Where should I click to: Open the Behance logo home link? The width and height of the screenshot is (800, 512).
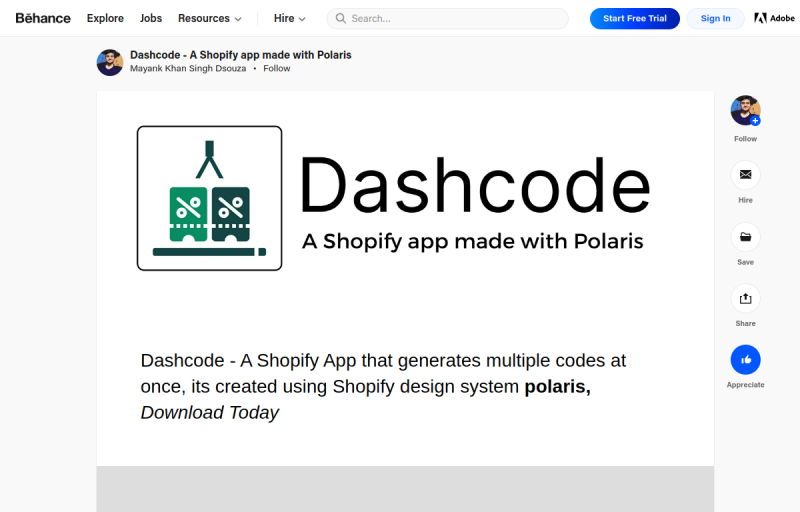pyautogui.click(x=43, y=18)
